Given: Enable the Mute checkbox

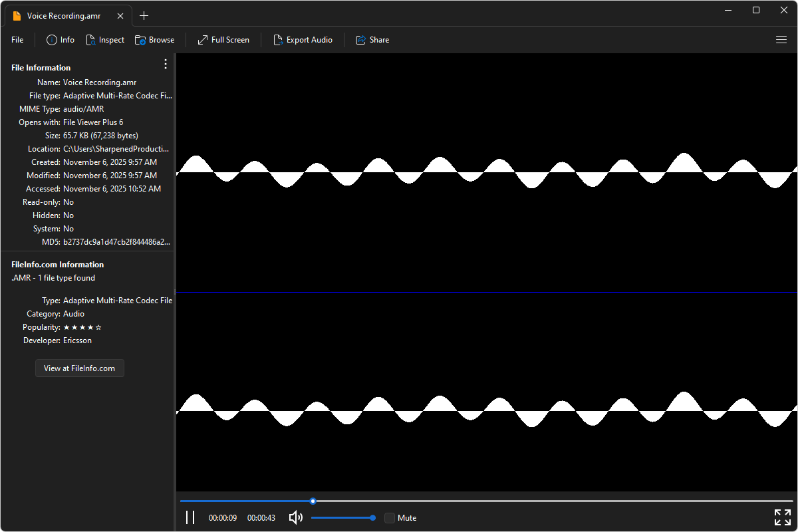Looking at the screenshot, I should 390,517.
